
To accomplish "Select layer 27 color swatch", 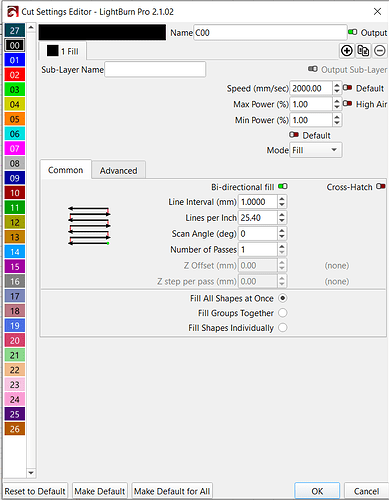I will (x=15, y=31).
